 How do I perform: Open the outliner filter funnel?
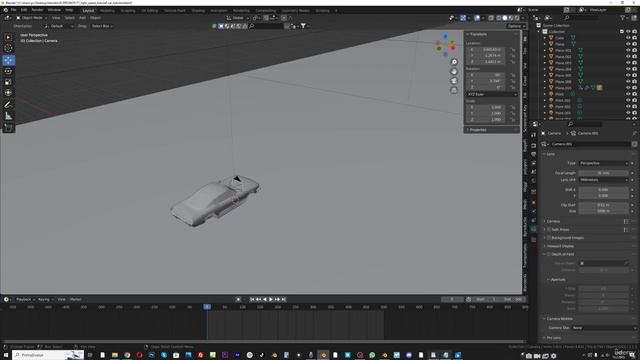pos(622,18)
